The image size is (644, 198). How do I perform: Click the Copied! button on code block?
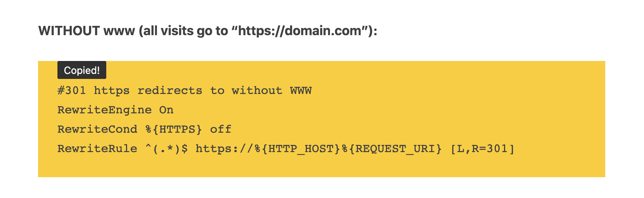coord(81,70)
